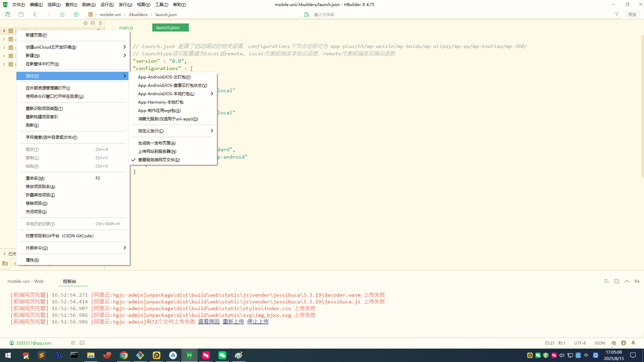This screenshot has width=644, height=362.
Task: Click the 重新上传 link
Action: 233,322
